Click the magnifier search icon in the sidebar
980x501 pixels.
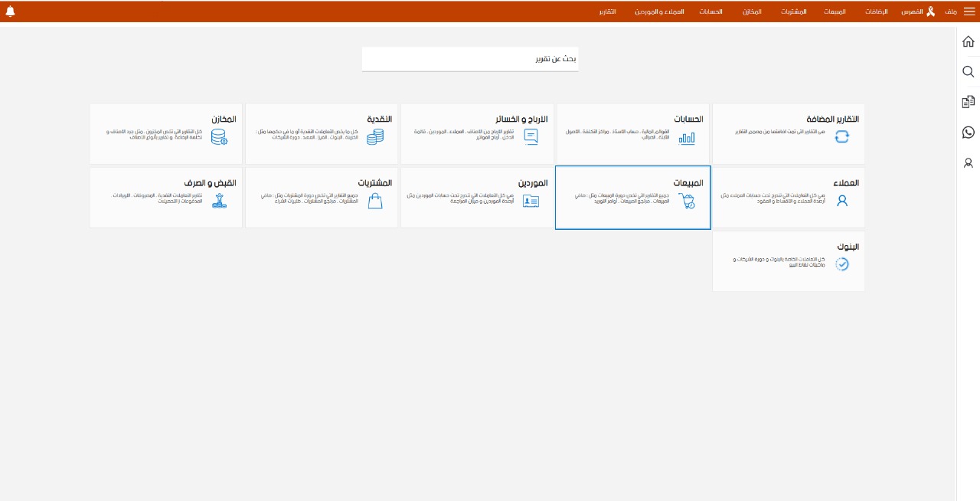pos(968,71)
